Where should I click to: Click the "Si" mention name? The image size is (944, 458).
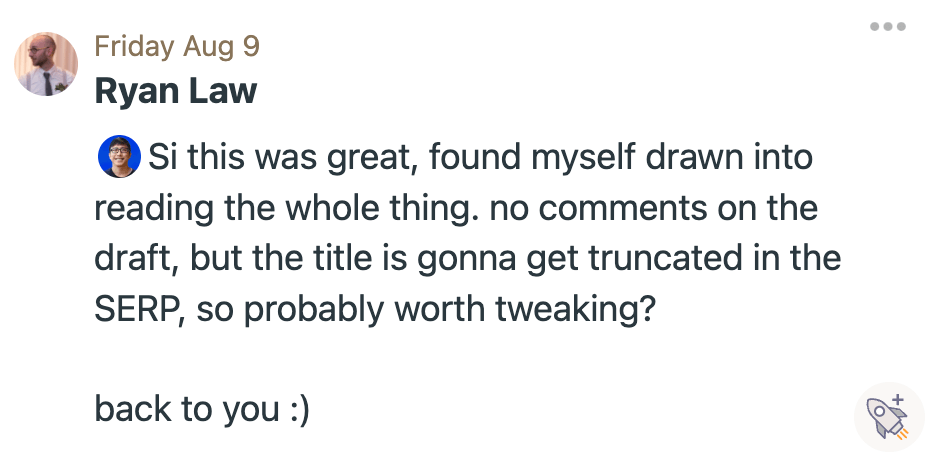coord(162,158)
